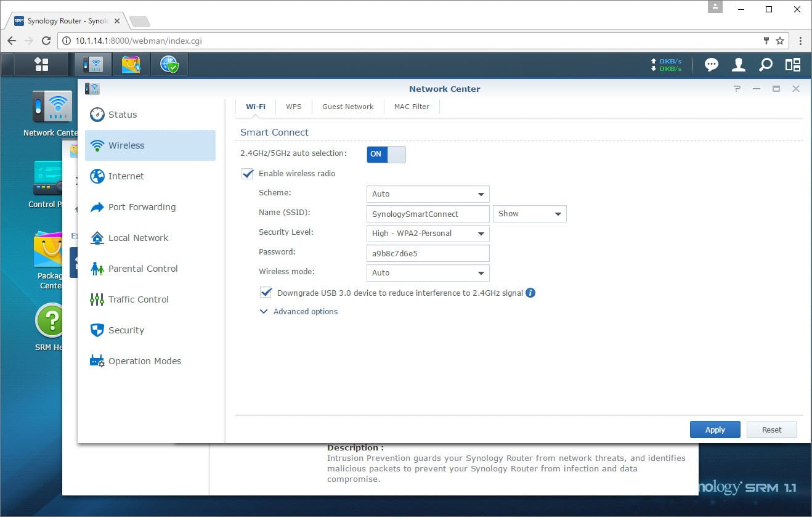This screenshot has height=517, width=812.
Task: Go to Status in the sidebar
Action: pos(150,115)
